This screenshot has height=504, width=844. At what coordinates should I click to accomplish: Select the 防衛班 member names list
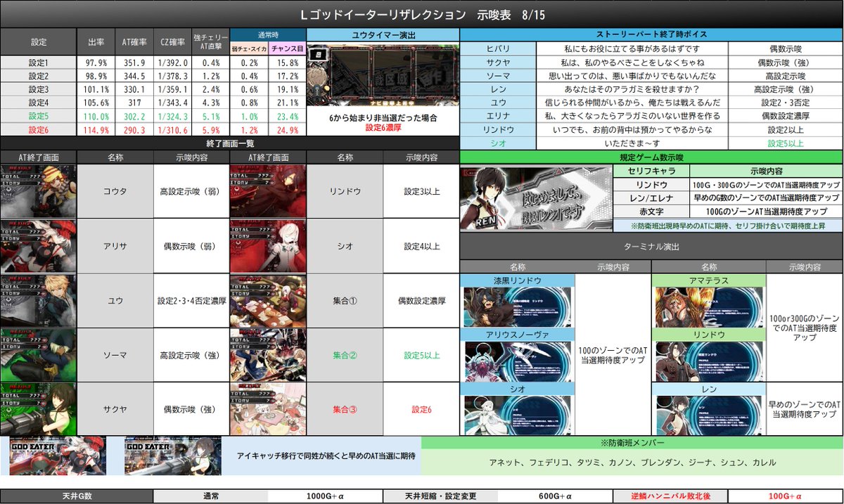632,463
